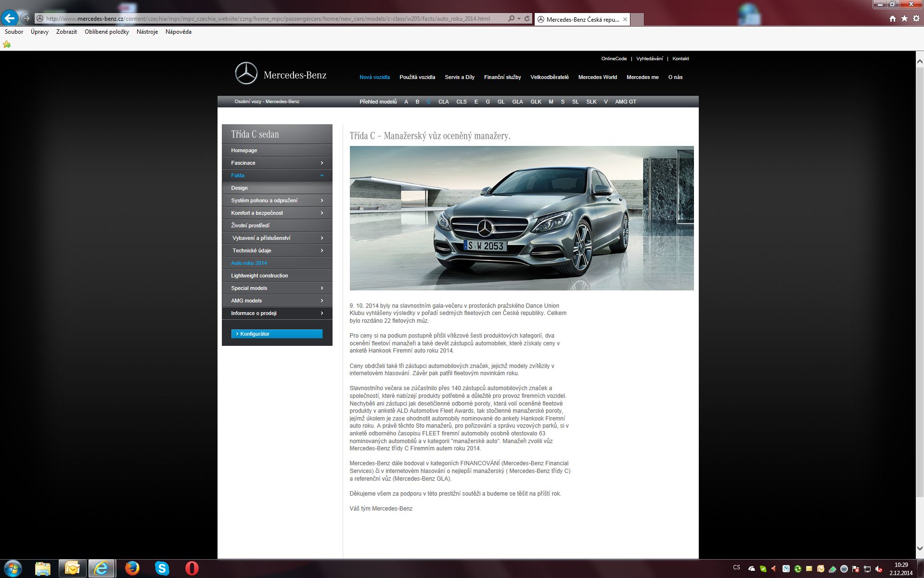Open Favorites star icon at top right
Image resolution: width=924 pixels, height=578 pixels.
[x=904, y=18]
